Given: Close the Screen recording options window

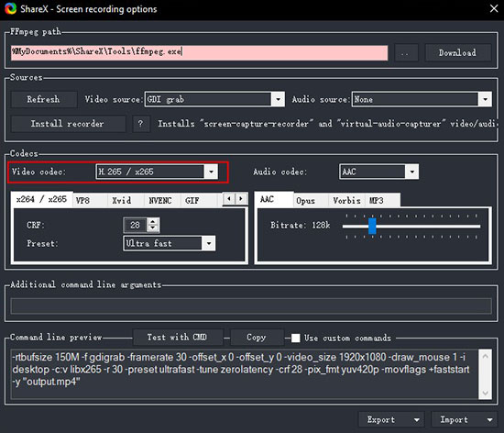Looking at the screenshot, I should 494,8.
